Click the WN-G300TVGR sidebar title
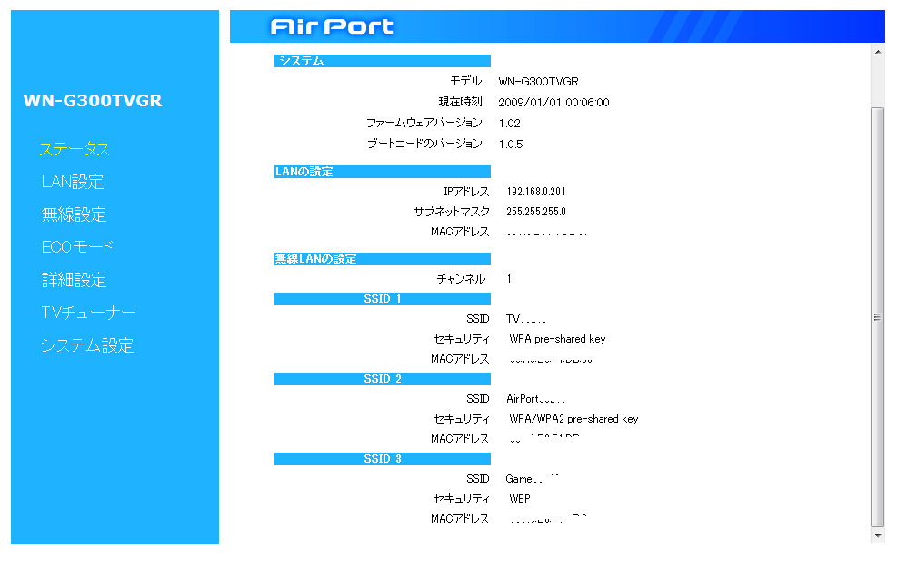 [93, 101]
